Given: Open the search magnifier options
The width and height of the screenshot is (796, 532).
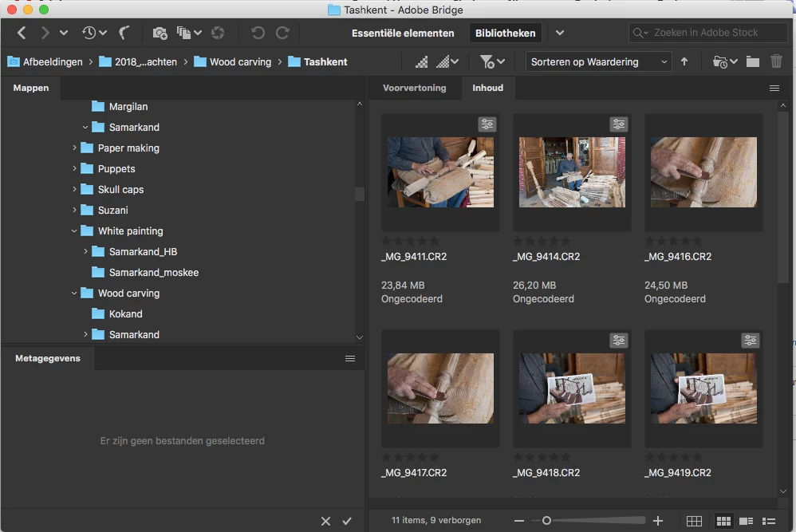Looking at the screenshot, I should click(x=640, y=33).
